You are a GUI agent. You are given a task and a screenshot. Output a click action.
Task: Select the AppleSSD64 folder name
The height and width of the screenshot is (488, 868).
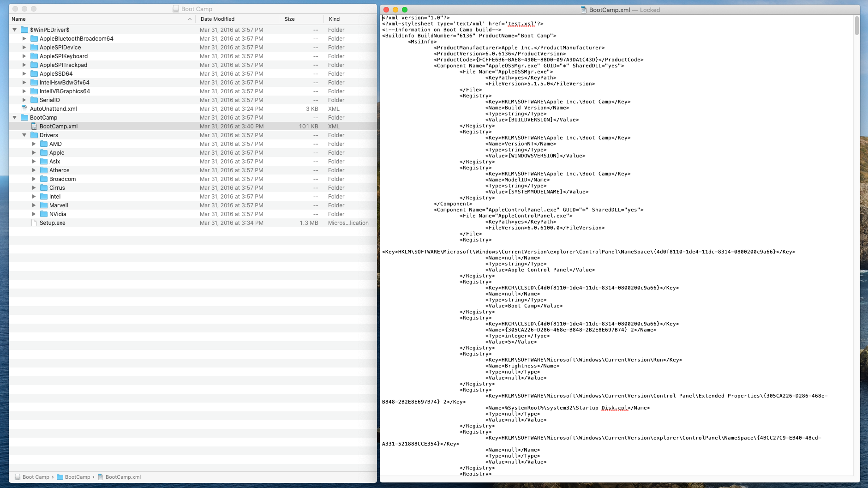[56, 74]
